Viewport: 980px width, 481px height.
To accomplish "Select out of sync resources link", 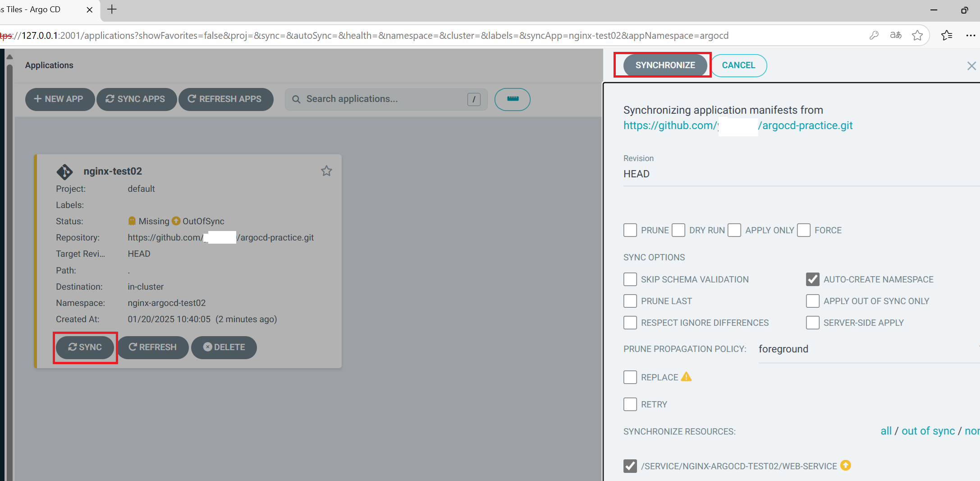I will [928, 431].
